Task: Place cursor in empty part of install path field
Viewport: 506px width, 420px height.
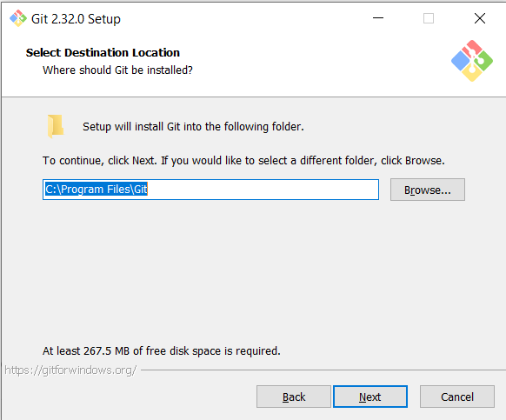Action: (x=263, y=190)
